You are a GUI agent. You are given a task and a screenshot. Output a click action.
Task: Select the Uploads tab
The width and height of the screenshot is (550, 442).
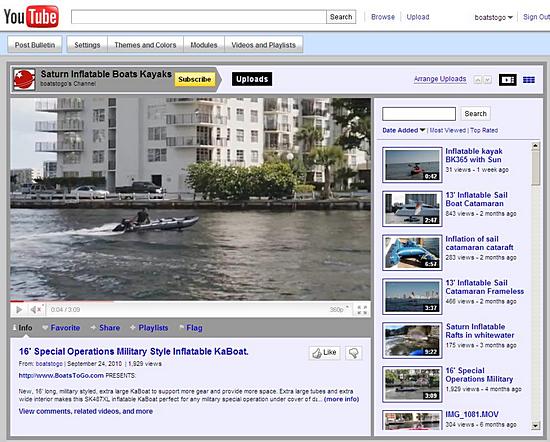(252, 79)
